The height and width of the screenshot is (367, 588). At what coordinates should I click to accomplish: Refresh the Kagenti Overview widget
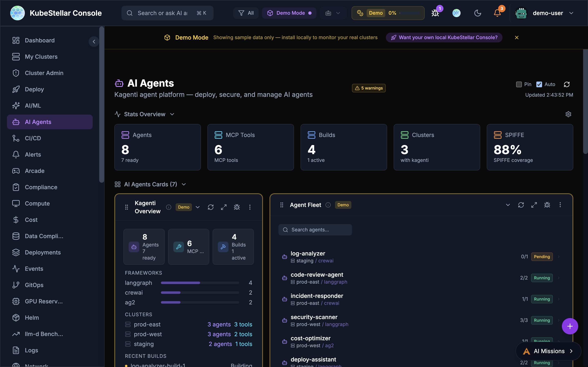coord(210,207)
